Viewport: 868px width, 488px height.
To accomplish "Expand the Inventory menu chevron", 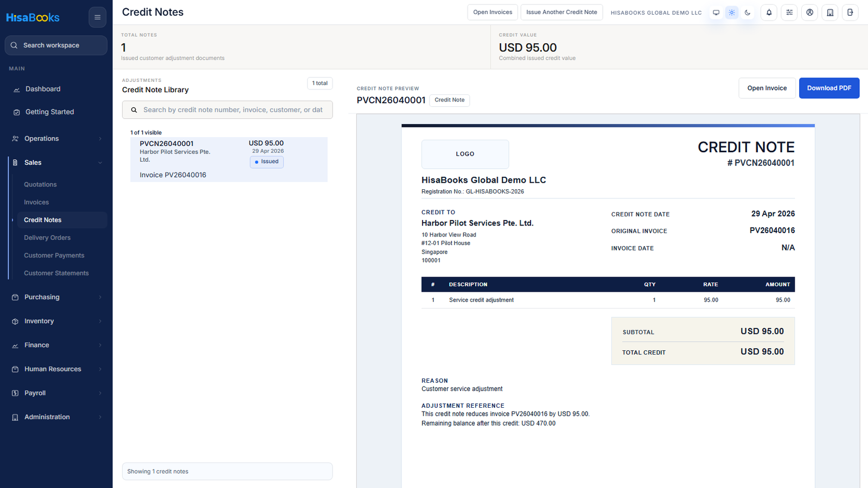I will [100, 322].
